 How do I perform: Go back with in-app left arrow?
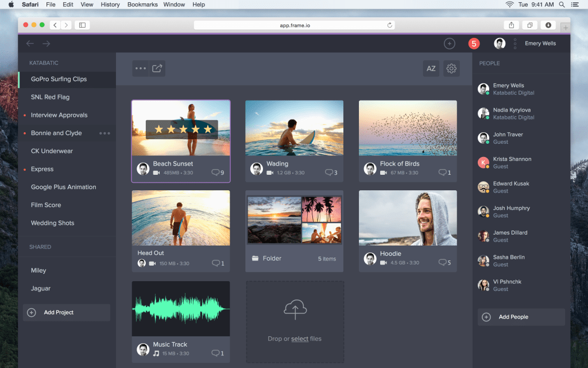(30, 44)
